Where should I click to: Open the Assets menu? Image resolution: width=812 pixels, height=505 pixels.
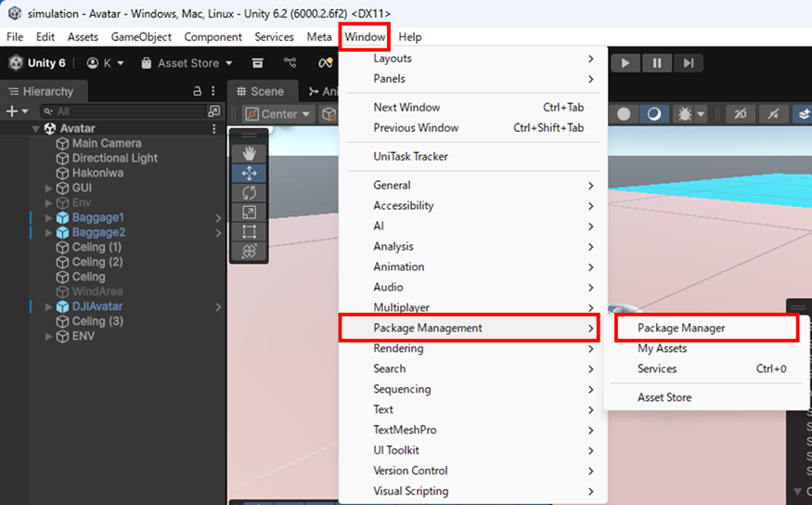[x=83, y=37]
